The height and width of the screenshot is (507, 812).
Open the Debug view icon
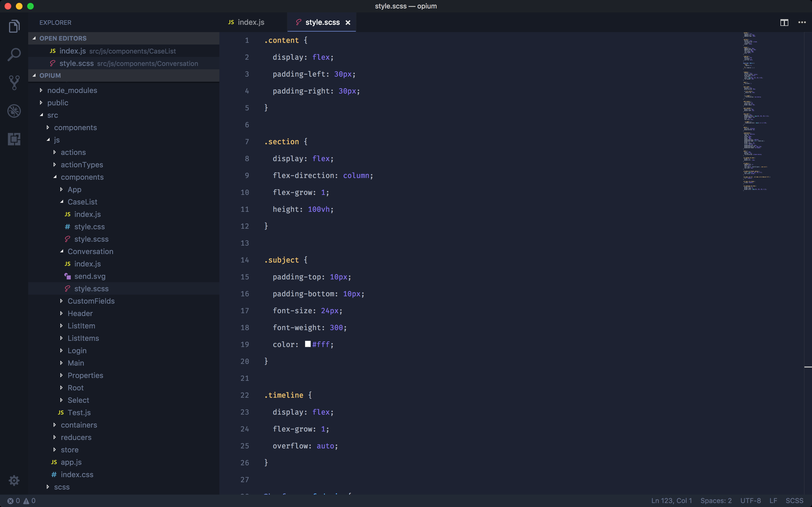14,111
